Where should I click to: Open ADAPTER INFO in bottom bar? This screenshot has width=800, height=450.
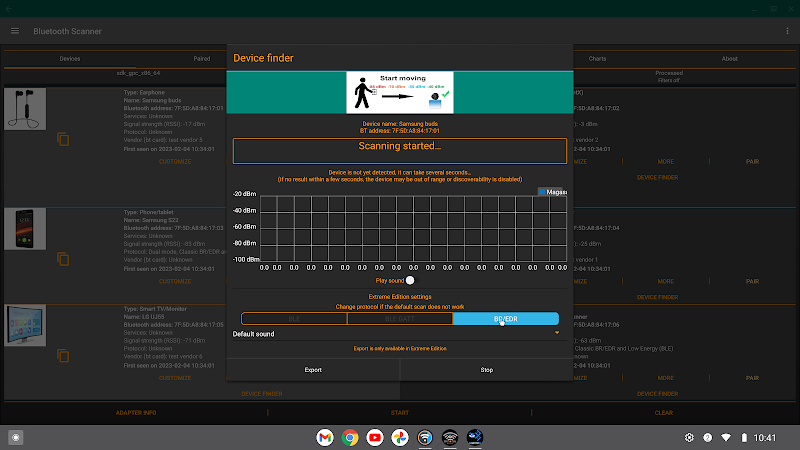click(136, 413)
